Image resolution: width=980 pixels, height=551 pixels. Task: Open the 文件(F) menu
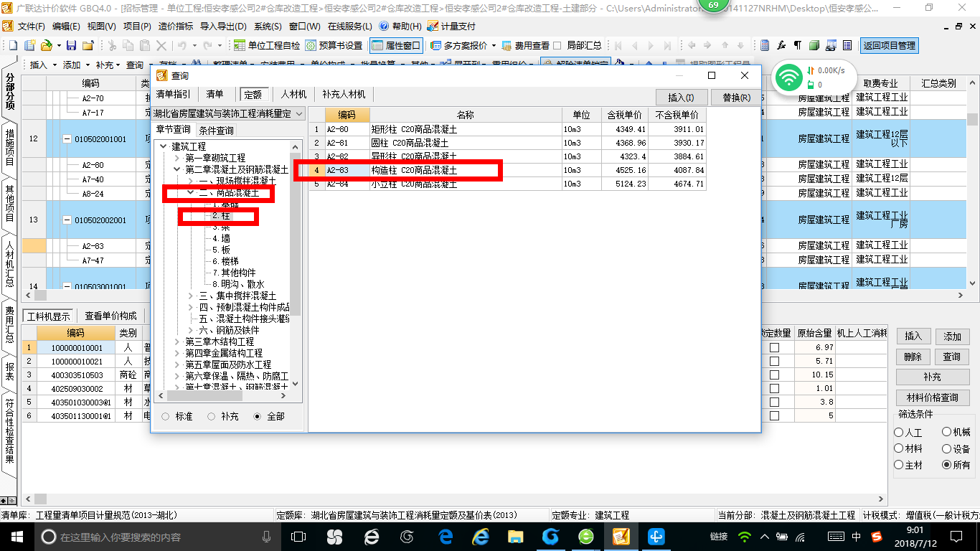pos(31,27)
